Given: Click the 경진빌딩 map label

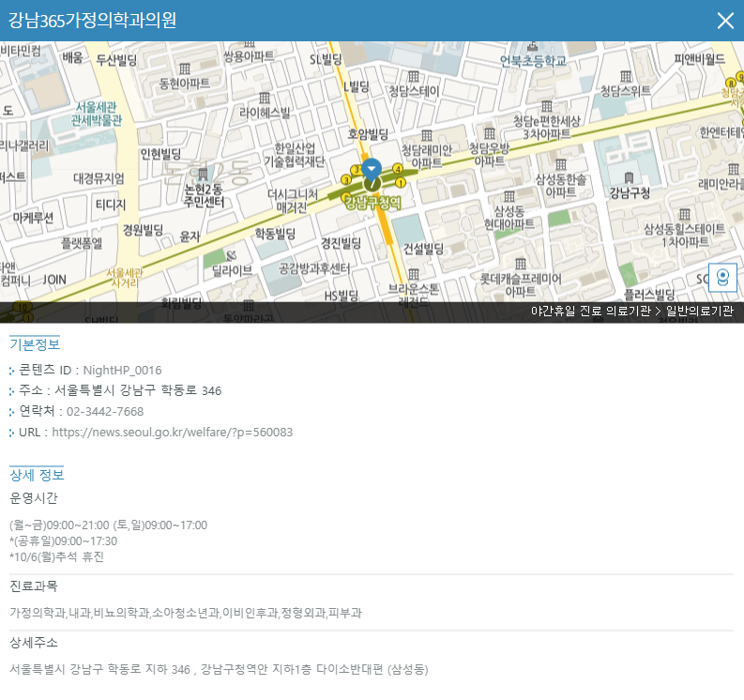Looking at the screenshot, I should pos(342,243).
